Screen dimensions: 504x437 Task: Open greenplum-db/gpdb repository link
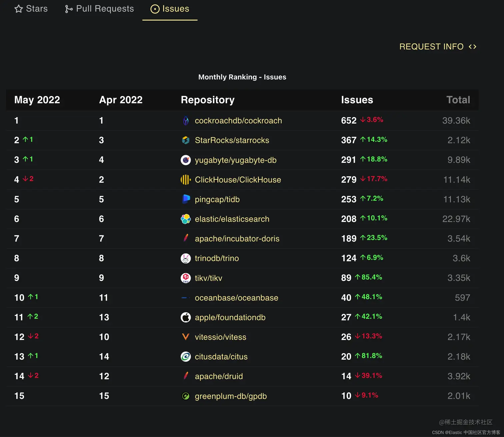(231, 396)
